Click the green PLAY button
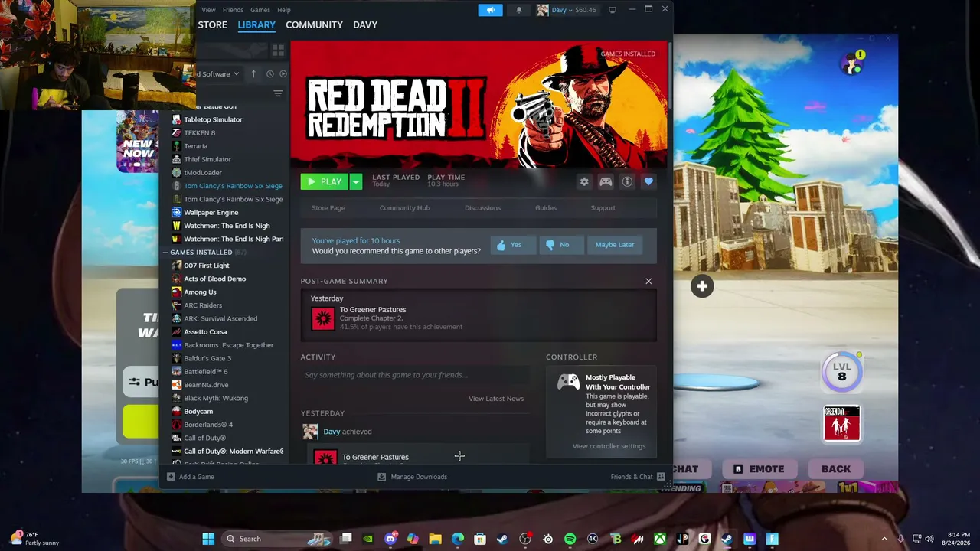This screenshot has width=980, height=551. point(325,181)
